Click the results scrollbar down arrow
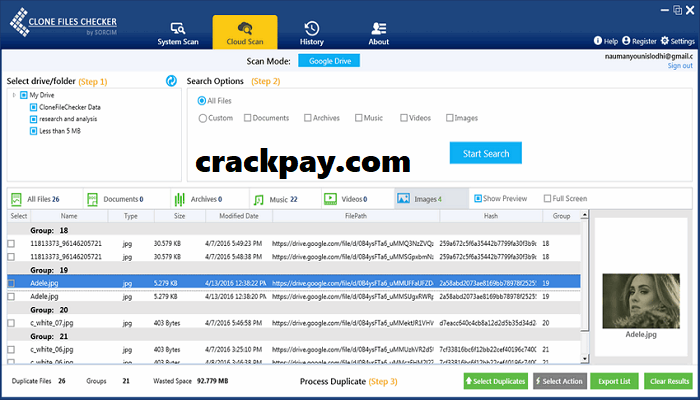This screenshot has height=400, width=700. 584,358
